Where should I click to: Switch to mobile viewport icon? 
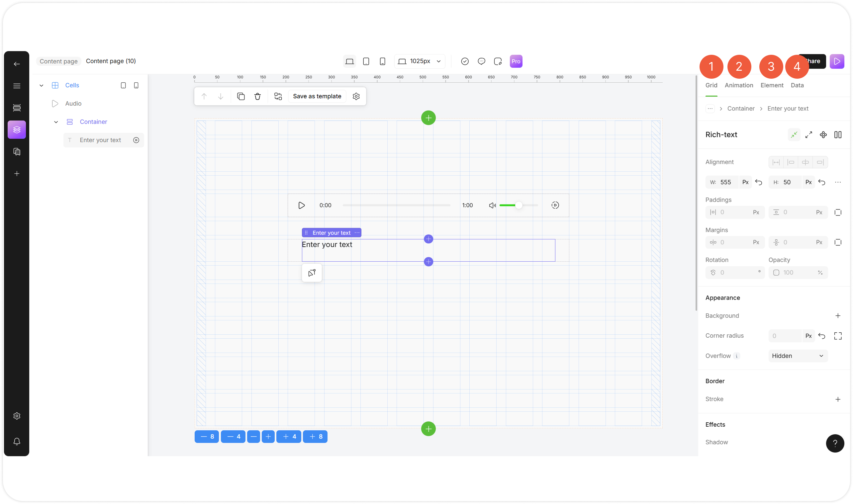(x=382, y=61)
